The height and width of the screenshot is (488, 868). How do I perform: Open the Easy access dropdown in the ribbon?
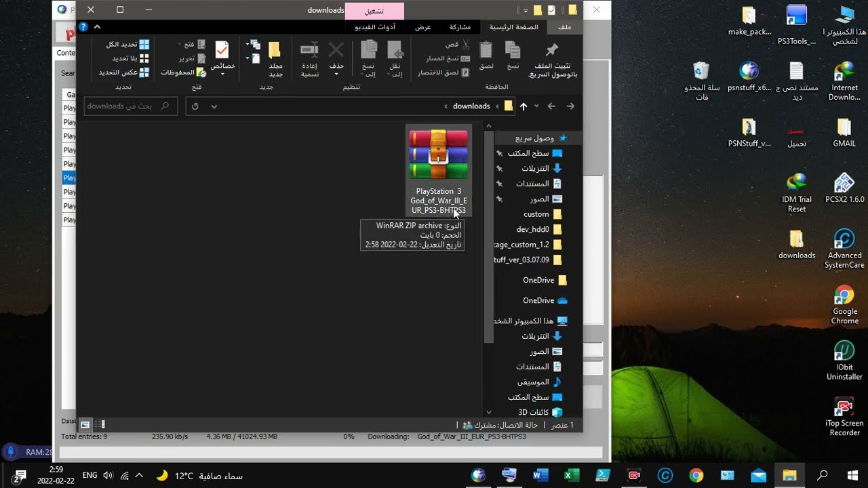coord(254,59)
